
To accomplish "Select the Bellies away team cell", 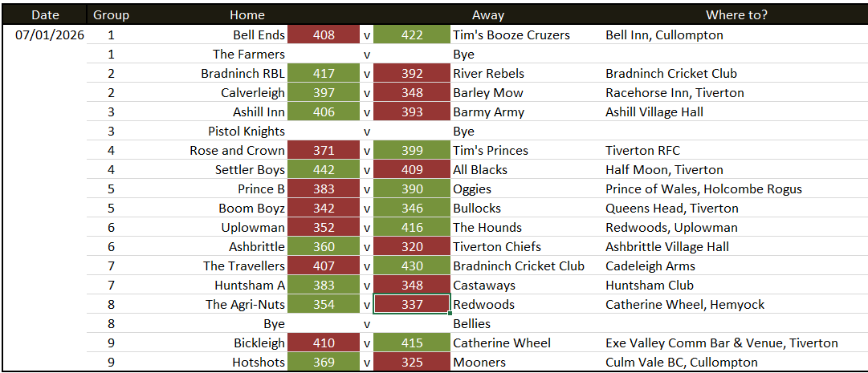I will (x=471, y=324).
